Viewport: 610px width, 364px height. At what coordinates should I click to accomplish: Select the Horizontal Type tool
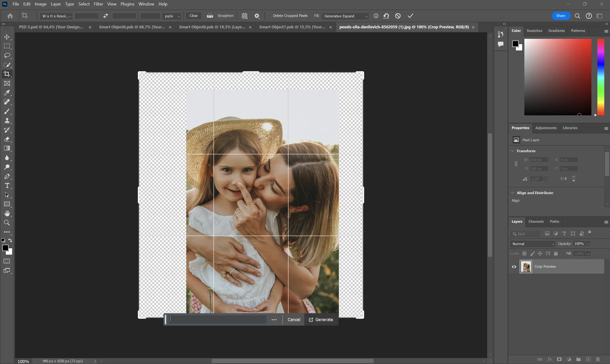(7, 186)
